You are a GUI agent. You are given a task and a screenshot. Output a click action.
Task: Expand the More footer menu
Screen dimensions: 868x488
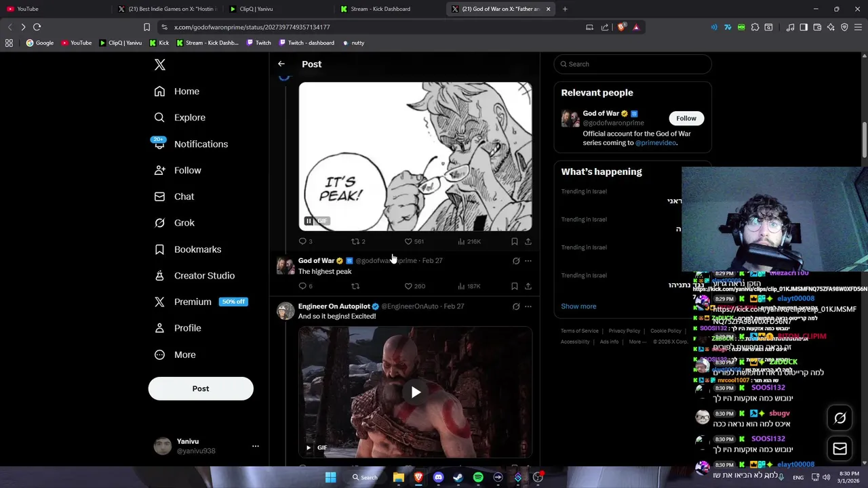[x=637, y=342]
